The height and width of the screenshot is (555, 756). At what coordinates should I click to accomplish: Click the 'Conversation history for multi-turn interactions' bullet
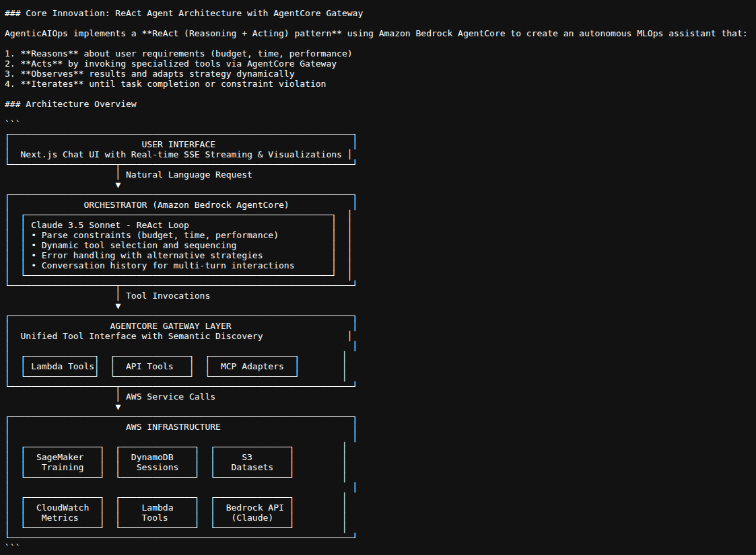(x=162, y=266)
